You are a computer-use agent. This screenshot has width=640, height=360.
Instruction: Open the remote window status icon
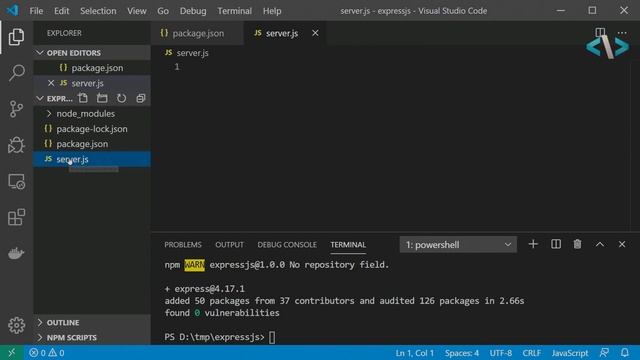11,353
